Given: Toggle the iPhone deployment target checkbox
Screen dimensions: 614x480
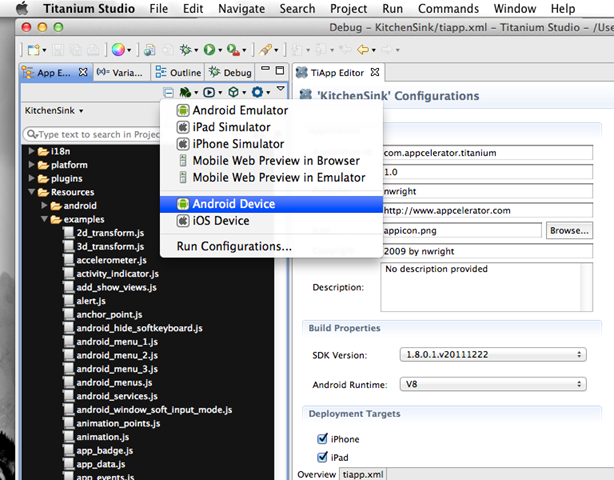Looking at the screenshot, I should [323, 439].
